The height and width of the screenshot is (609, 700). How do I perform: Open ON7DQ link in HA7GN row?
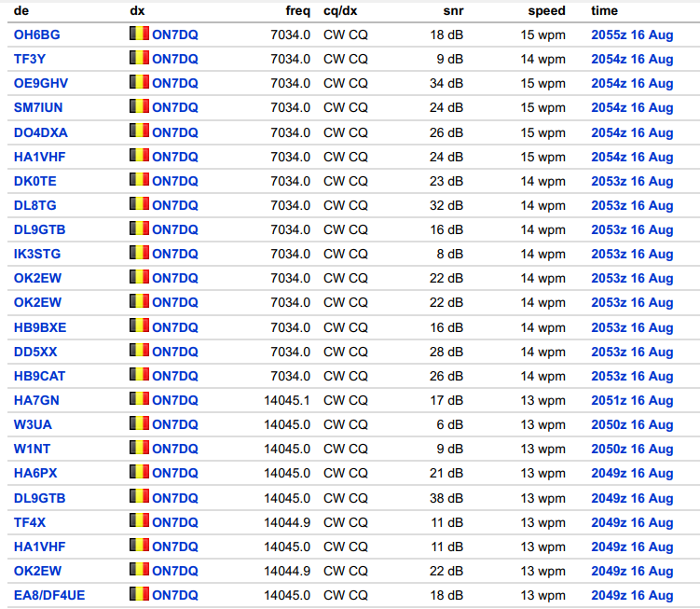click(x=175, y=400)
